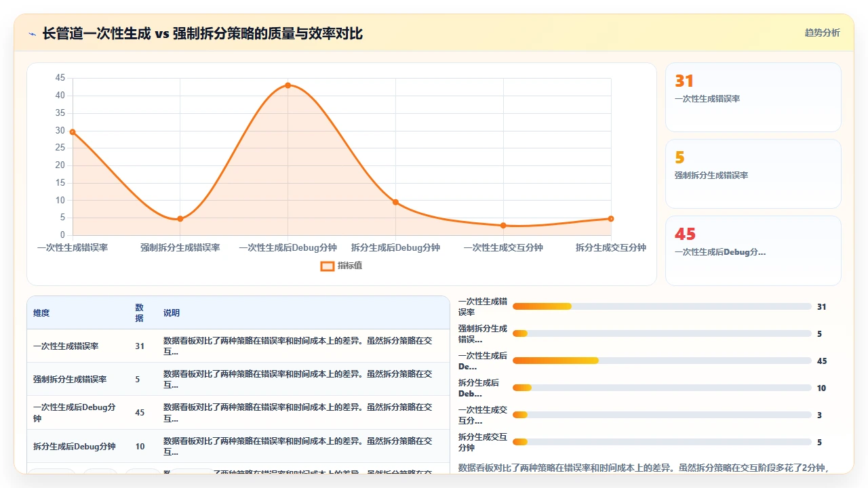Select the dashboard title 长管道一次性生成 vs 强制拆分策略

pos(202,33)
